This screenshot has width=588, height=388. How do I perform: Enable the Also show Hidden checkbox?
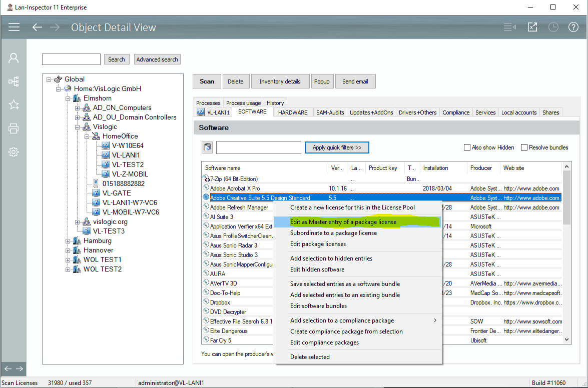pyautogui.click(x=467, y=147)
